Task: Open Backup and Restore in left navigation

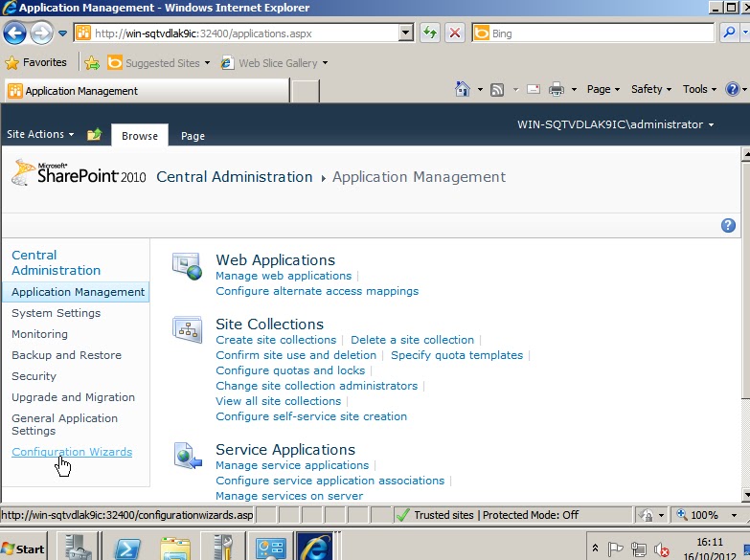Action: point(66,355)
